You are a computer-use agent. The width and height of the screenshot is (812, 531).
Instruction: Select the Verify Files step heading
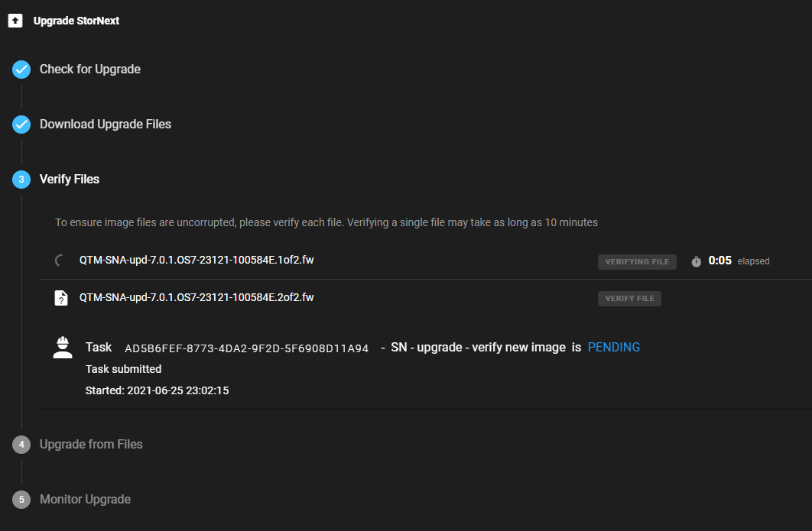click(x=70, y=179)
